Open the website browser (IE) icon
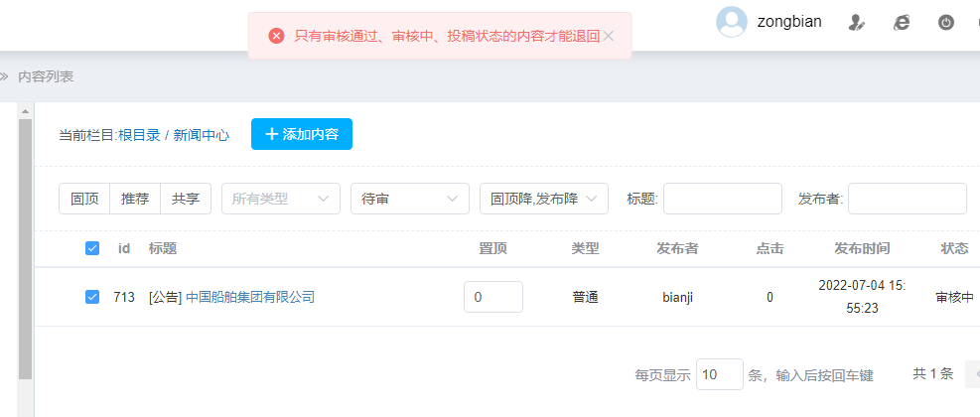Viewport: 980px width, 417px height. point(902,22)
